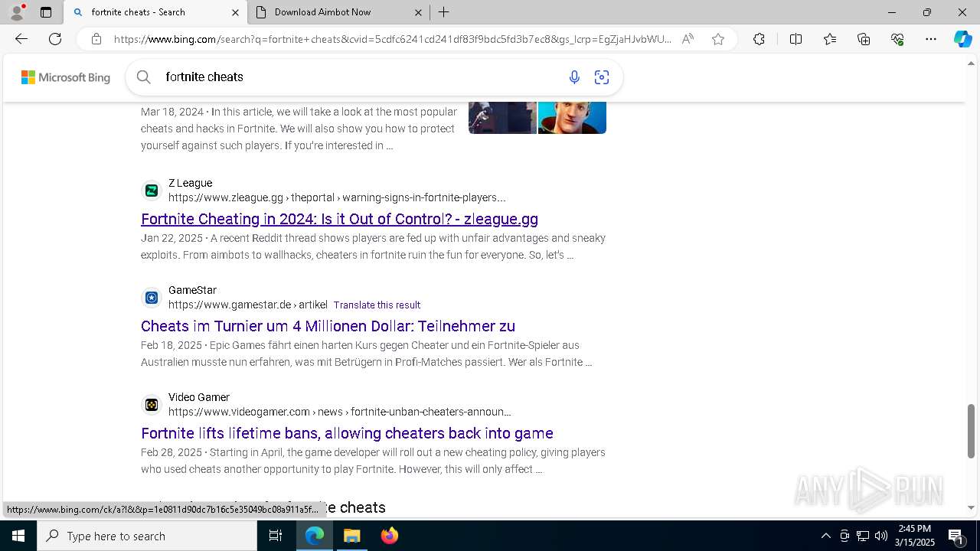Click the scrollbar up arrow
The height and width of the screenshot is (551, 980).
tap(971, 62)
